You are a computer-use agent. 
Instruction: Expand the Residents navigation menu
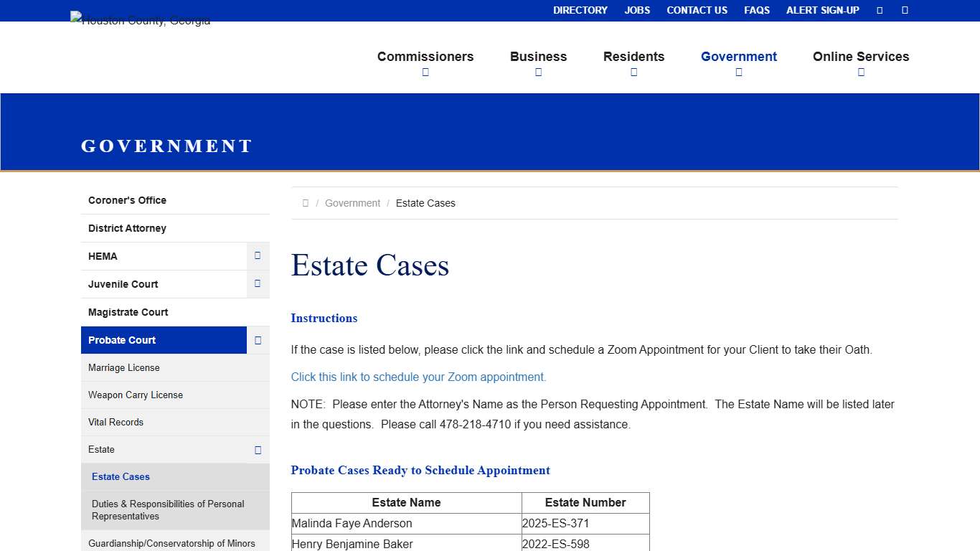(x=633, y=63)
